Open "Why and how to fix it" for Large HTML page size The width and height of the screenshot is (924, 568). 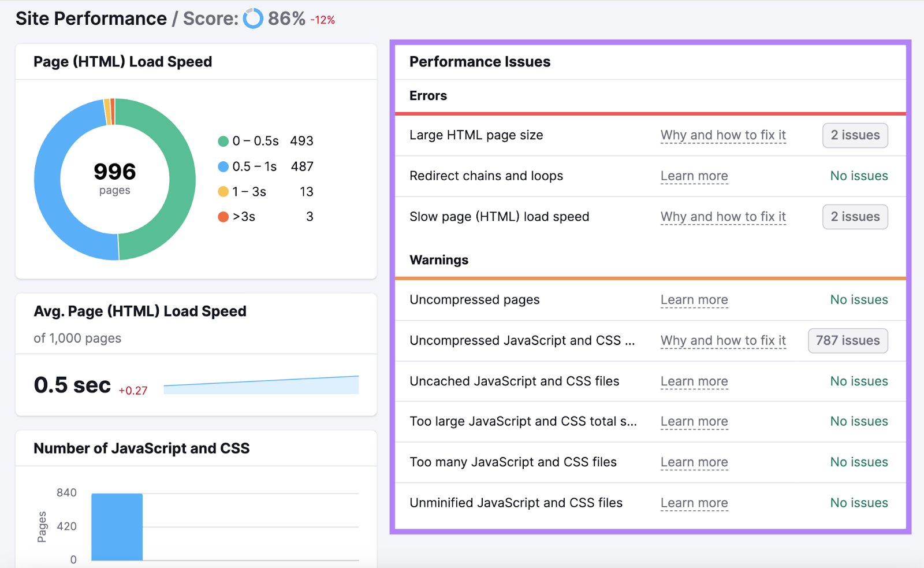coord(722,135)
